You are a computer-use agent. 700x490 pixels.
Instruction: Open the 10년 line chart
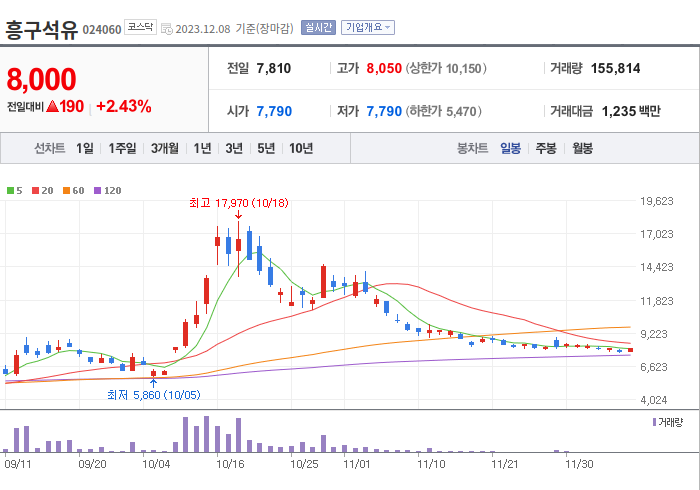(301, 148)
